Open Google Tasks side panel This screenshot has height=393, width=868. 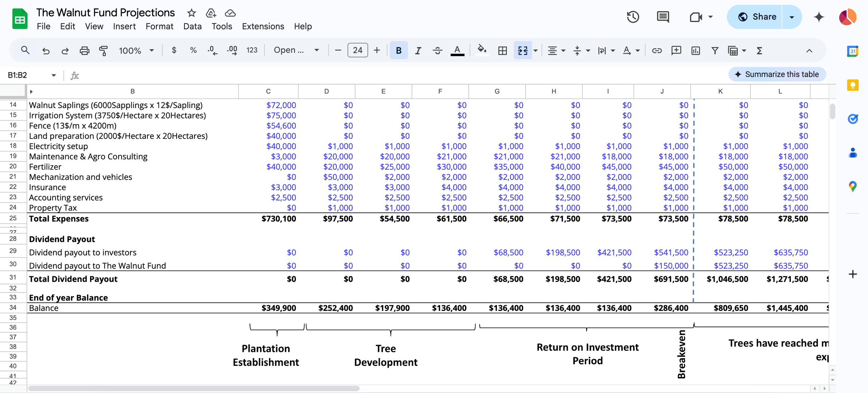coord(853,119)
